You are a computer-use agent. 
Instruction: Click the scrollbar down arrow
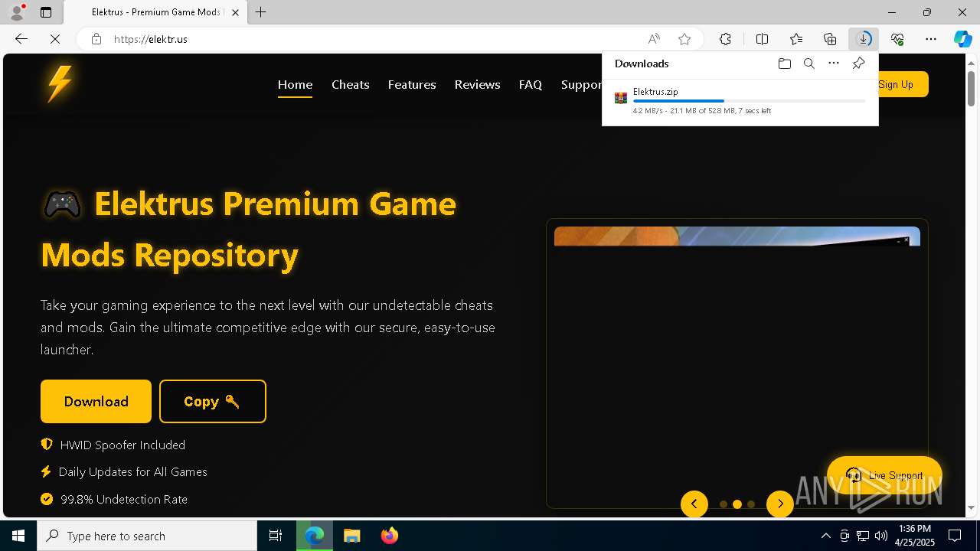tap(972, 508)
